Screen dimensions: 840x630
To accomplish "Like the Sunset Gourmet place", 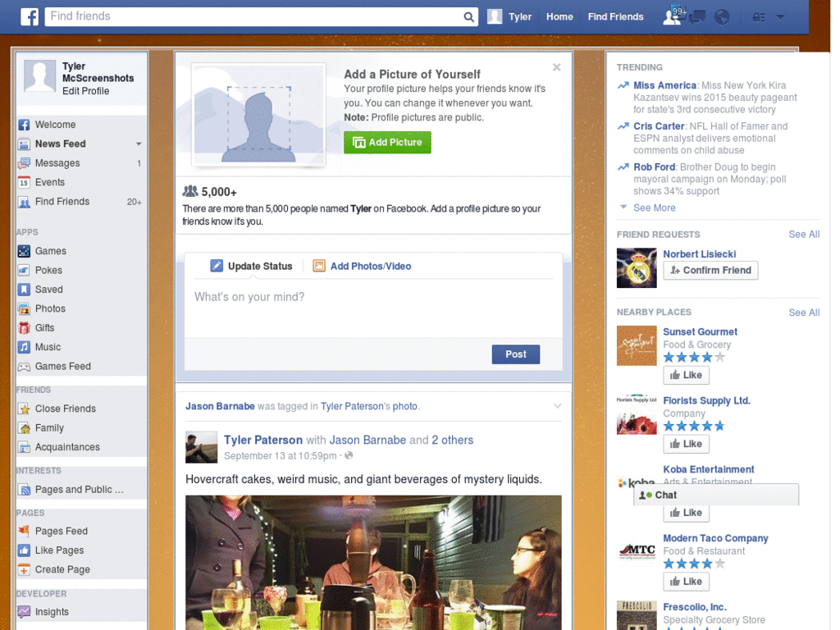I will [x=686, y=375].
